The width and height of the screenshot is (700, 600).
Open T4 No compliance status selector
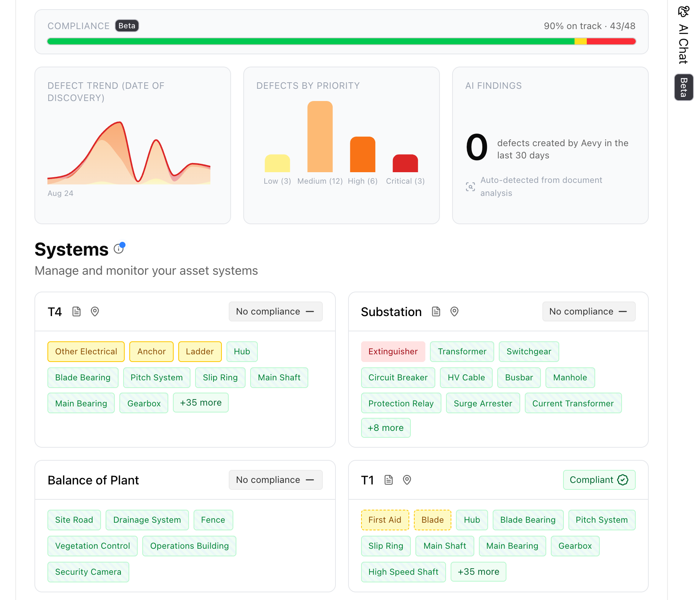coord(275,311)
